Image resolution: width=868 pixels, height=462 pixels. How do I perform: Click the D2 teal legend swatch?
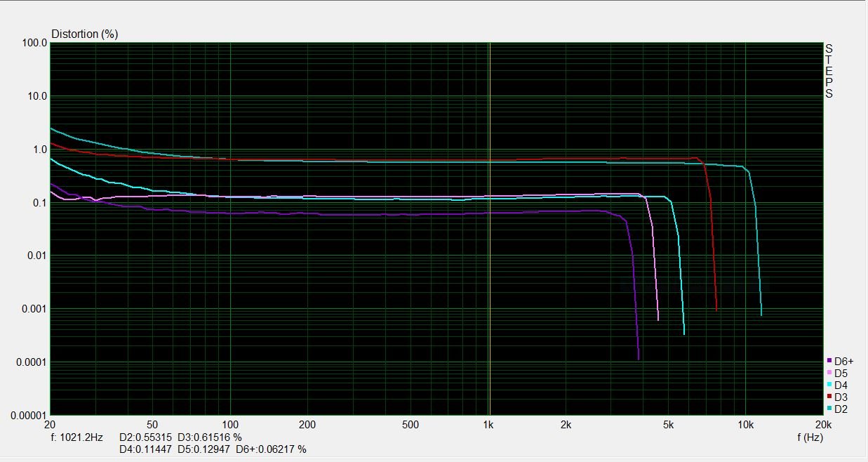click(829, 409)
